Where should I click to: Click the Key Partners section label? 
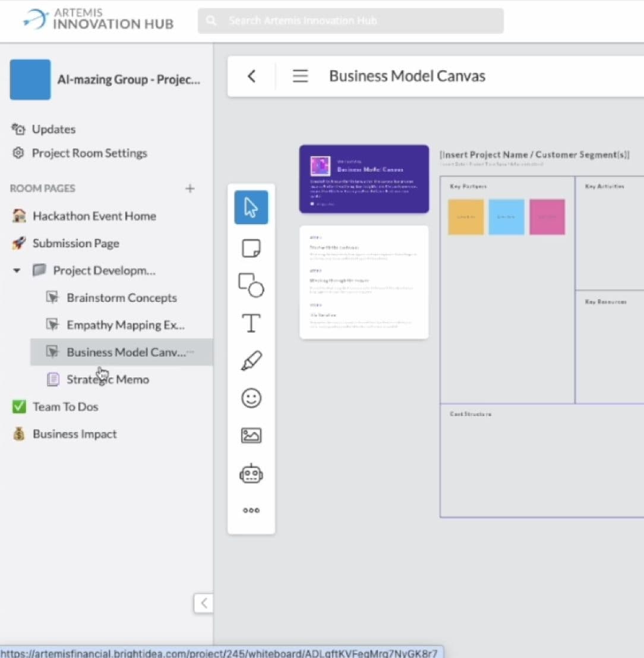468,186
